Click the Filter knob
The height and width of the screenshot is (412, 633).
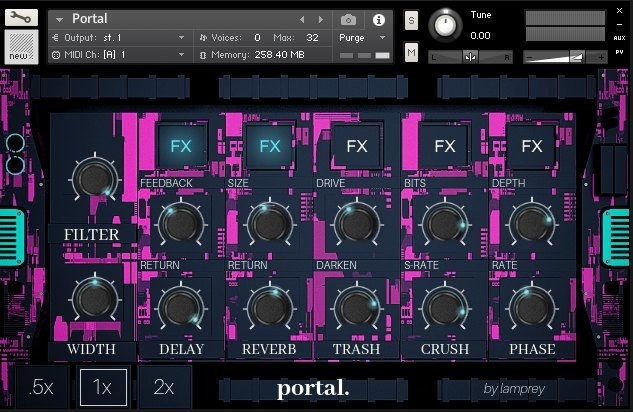coord(95,178)
